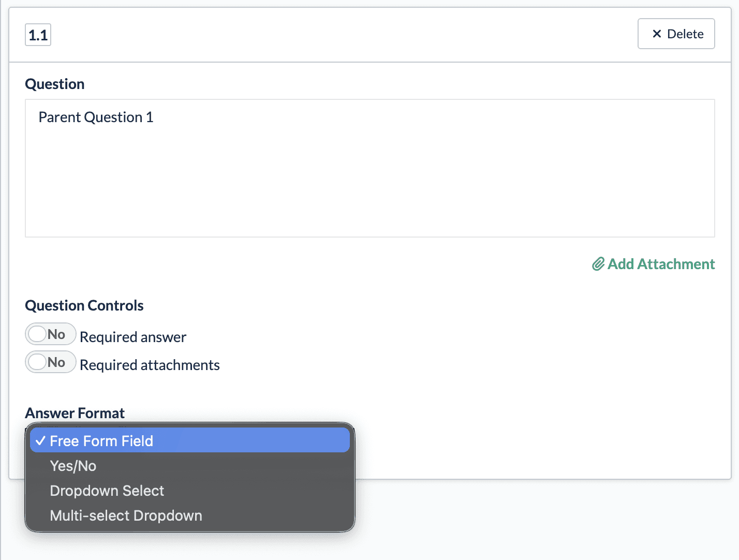Toggle the Required attachments switch
This screenshot has height=560, width=739.
pyautogui.click(x=50, y=362)
